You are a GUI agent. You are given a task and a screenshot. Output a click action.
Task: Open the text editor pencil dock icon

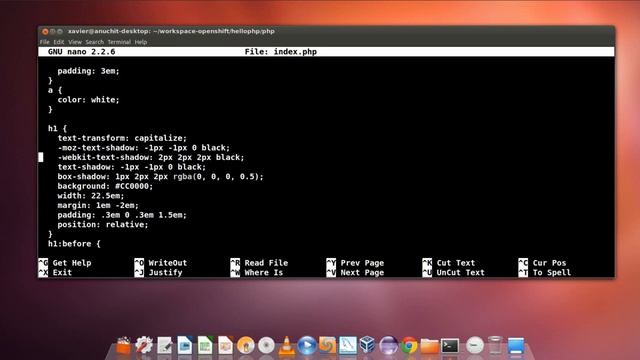click(164, 346)
